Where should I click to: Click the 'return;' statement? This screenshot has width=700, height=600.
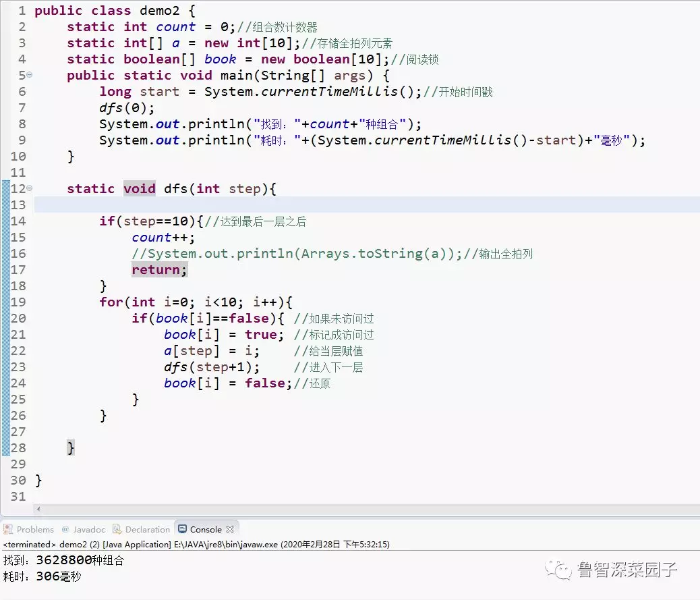point(159,270)
